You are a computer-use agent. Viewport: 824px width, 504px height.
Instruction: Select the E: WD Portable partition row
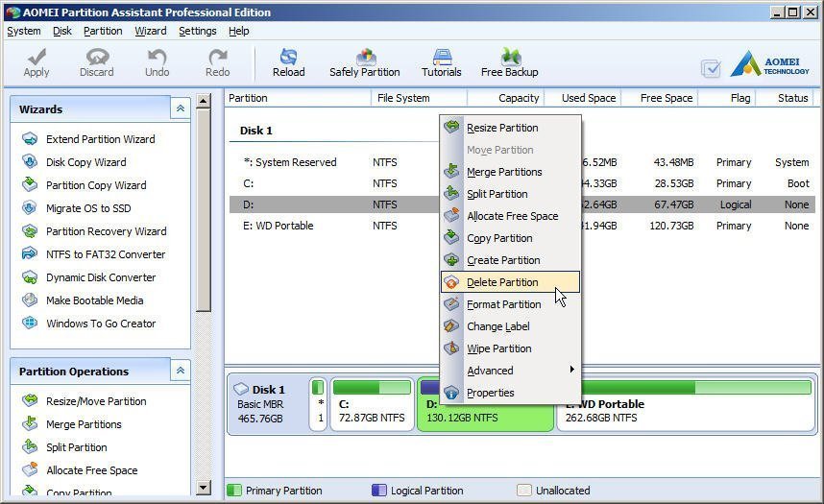click(x=521, y=226)
